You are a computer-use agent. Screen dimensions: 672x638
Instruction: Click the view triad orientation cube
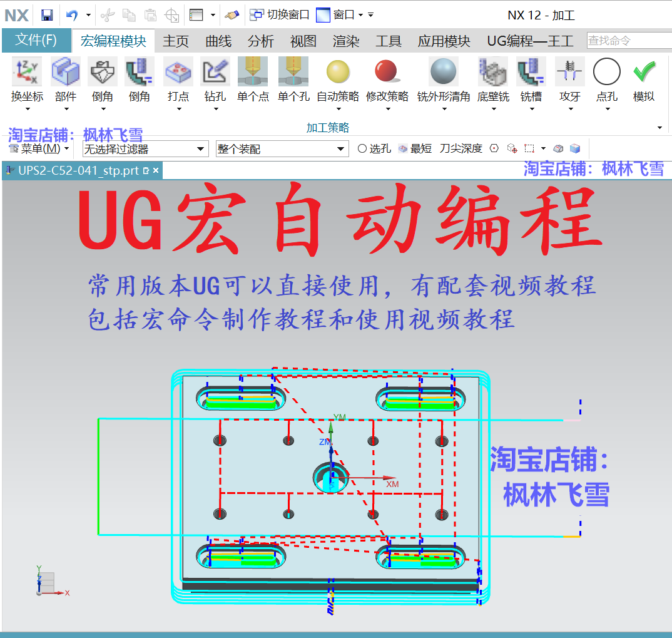coord(46,582)
